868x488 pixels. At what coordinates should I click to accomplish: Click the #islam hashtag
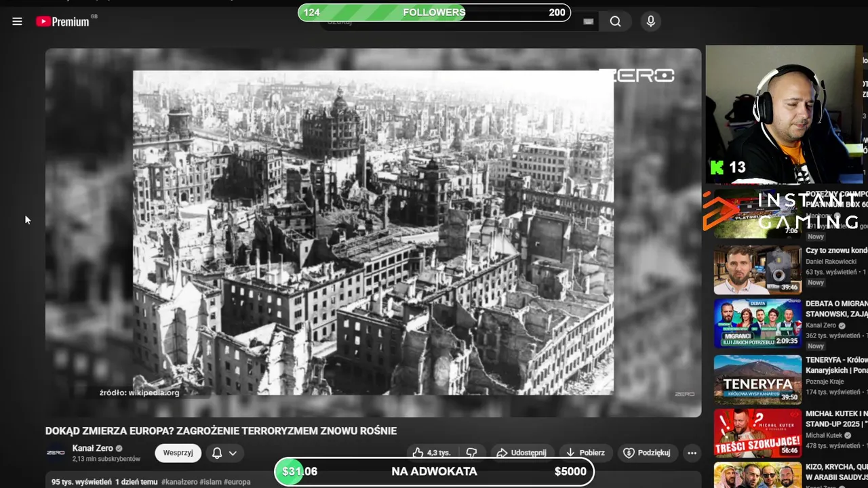click(211, 482)
